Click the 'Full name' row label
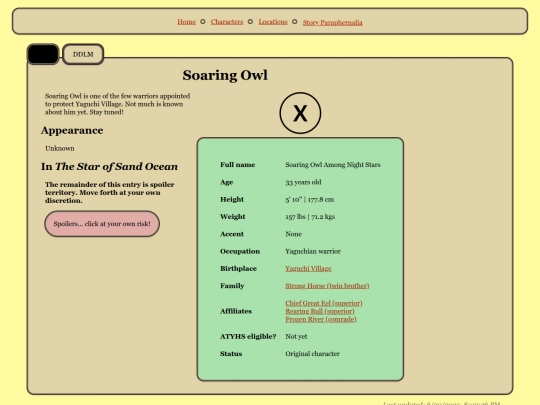 pos(238,165)
